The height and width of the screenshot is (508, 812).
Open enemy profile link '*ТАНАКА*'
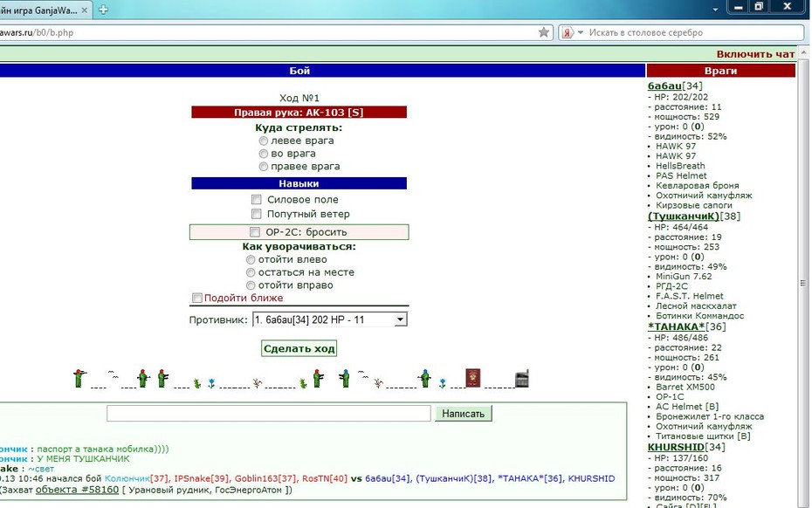[x=676, y=326]
